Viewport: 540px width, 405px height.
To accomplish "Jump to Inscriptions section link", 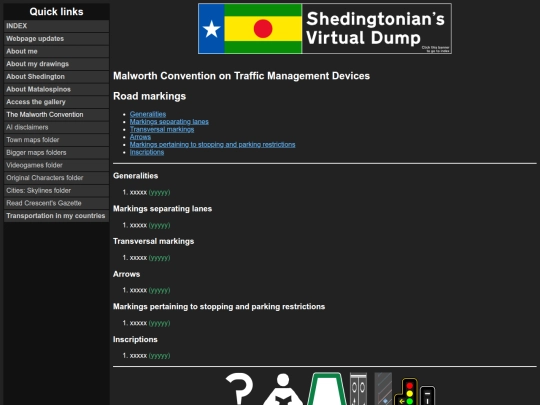I will tap(147, 152).
